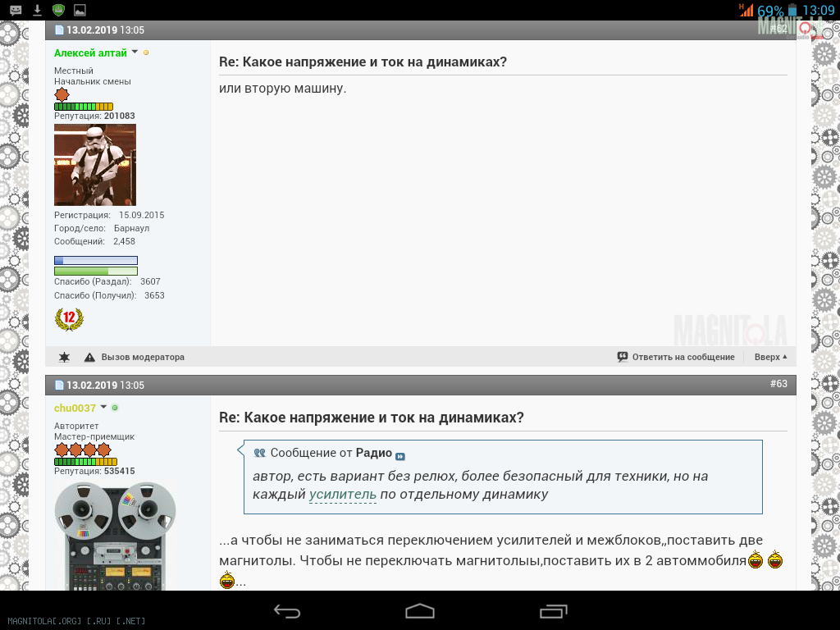Image resolution: width=840 pixels, height=630 pixels.
Task: Click the stormtrooper avatar image
Action: [x=94, y=165]
